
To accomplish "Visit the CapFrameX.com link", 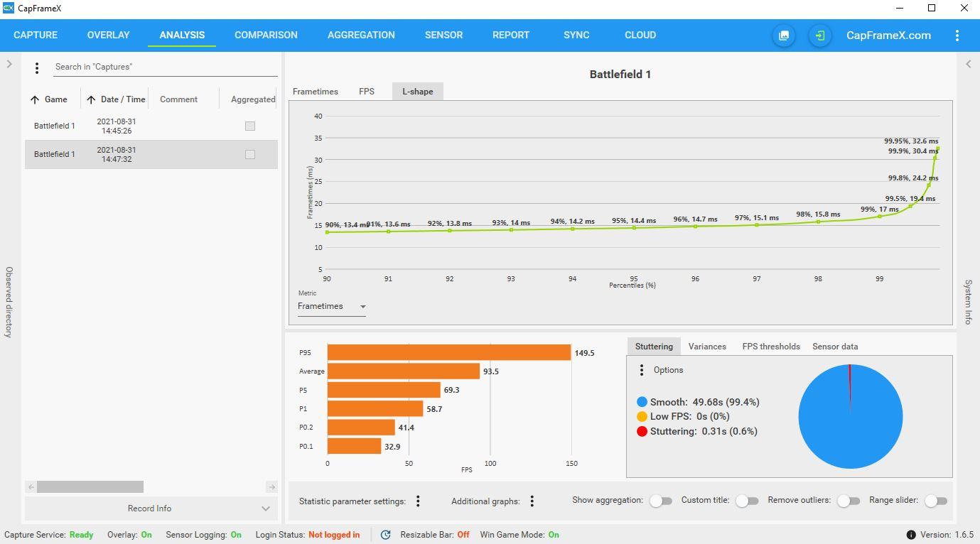I will 888,36.
